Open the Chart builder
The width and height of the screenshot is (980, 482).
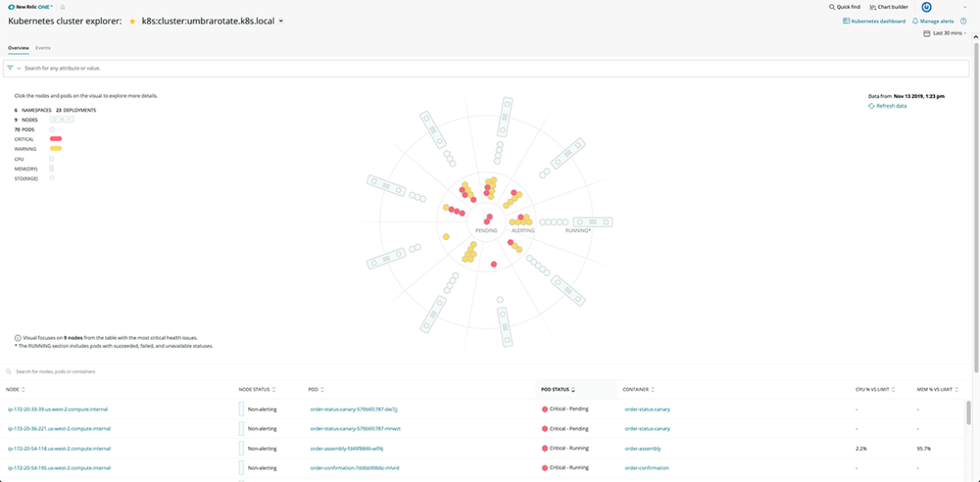(889, 7)
